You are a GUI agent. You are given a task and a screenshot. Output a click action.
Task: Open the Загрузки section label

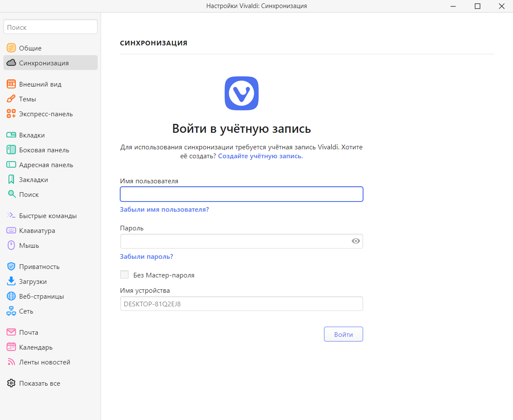pyautogui.click(x=33, y=282)
